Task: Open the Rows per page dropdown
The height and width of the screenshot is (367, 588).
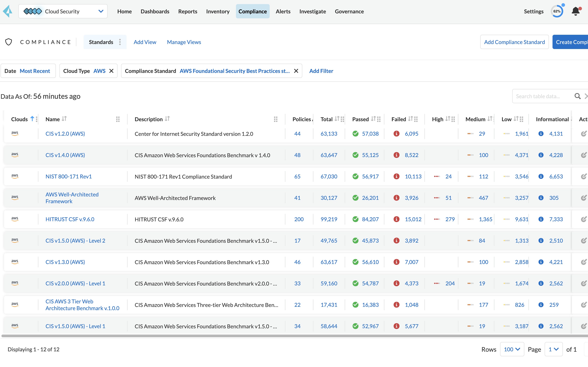Action: click(x=512, y=349)
